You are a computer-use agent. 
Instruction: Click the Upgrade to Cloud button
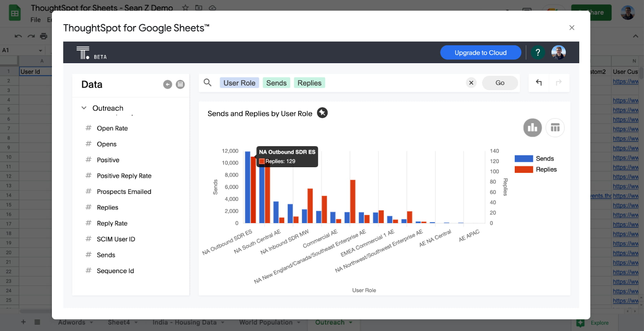(480, 53)
